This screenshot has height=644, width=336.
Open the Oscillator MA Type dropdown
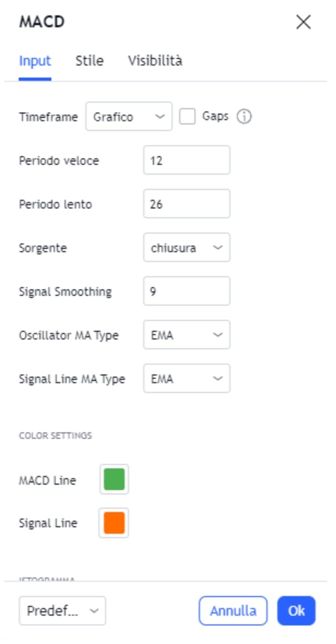[187, 335]
